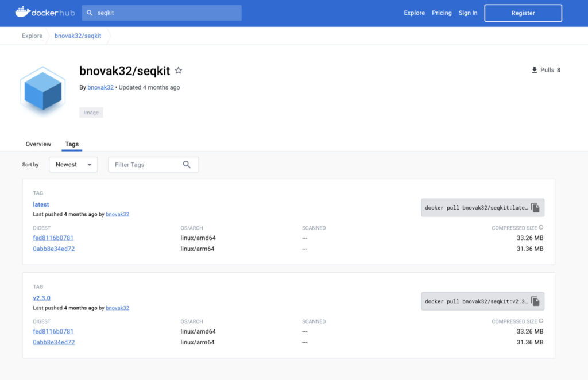Go to the Pricing page
This screenshot has width=588, height=380.
[x=442, y=13]
